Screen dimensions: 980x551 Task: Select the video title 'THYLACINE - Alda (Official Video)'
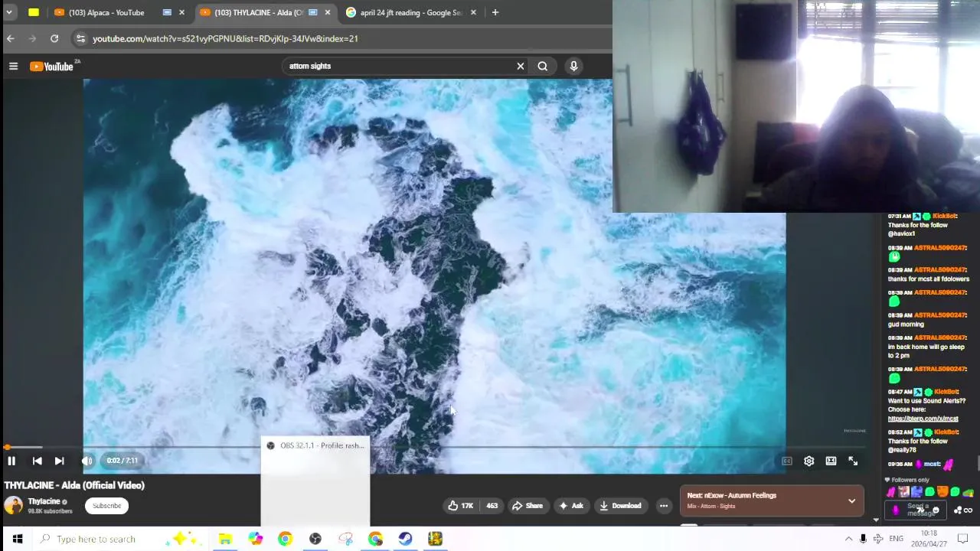point(74,485)
